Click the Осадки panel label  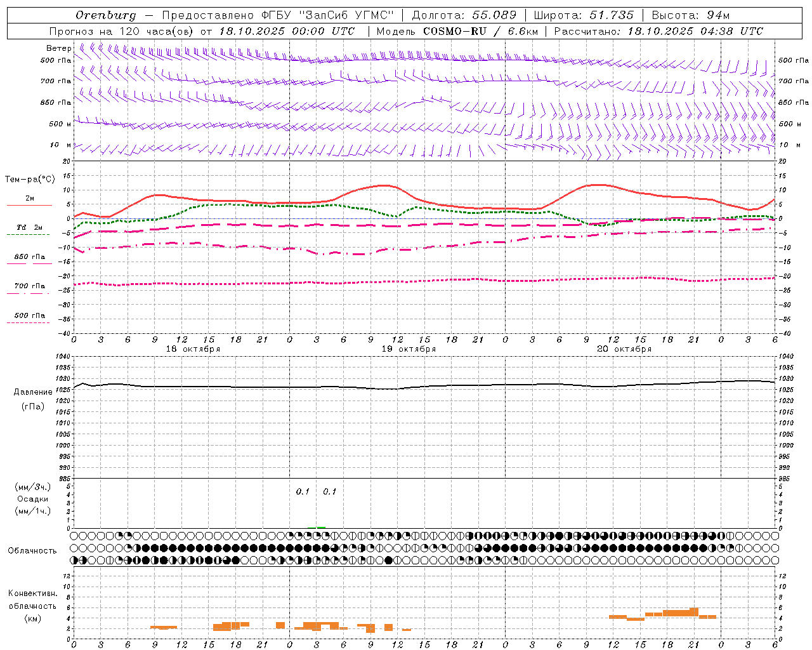32,499
